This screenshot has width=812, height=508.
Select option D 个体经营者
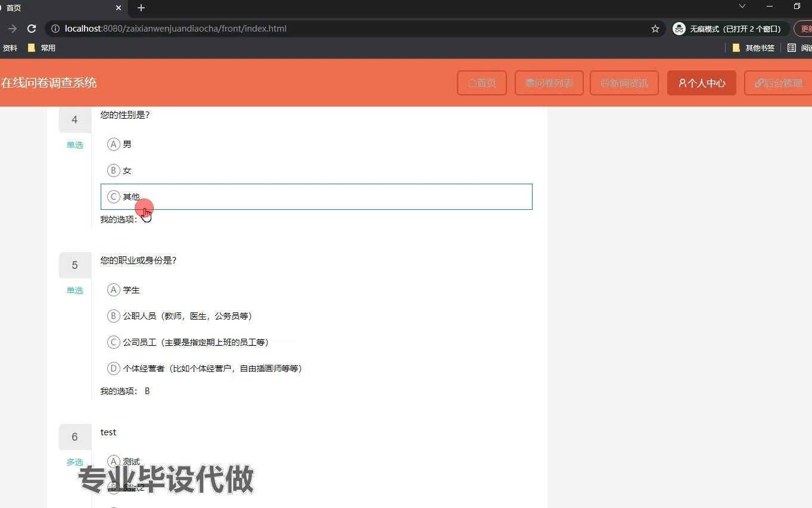(x=316, y=368)
